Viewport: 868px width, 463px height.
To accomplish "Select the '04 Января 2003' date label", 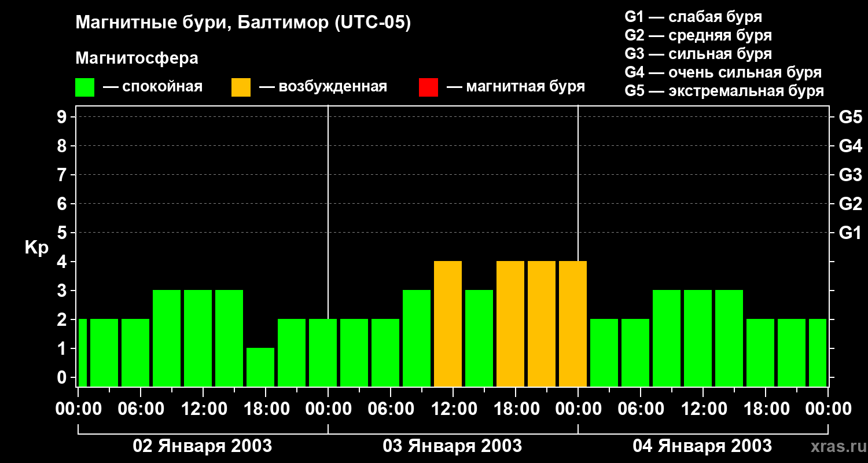I will [x=702, y=446].
